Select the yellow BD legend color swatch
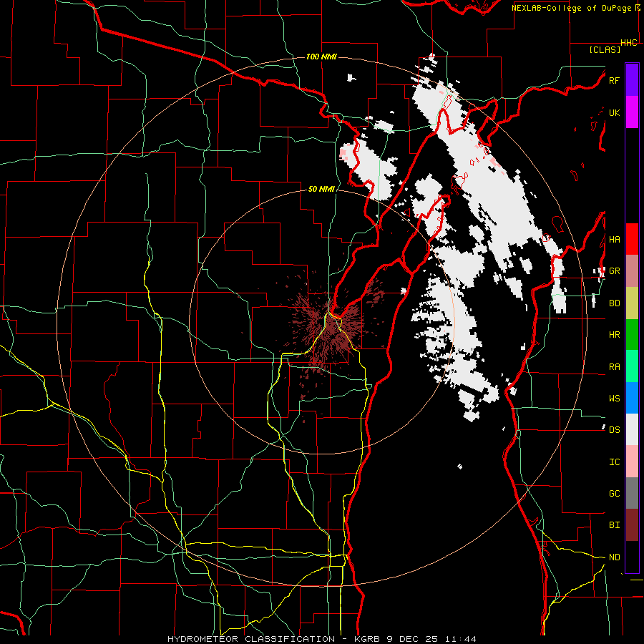The height and width of the screenshot is (644, 644). pos(632,303)
